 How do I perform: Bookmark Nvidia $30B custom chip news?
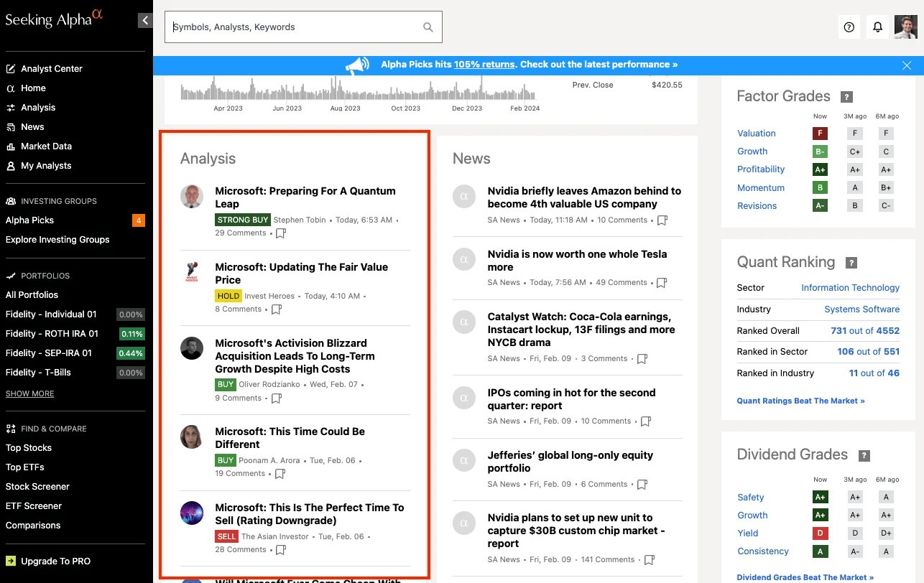(650, 560)
